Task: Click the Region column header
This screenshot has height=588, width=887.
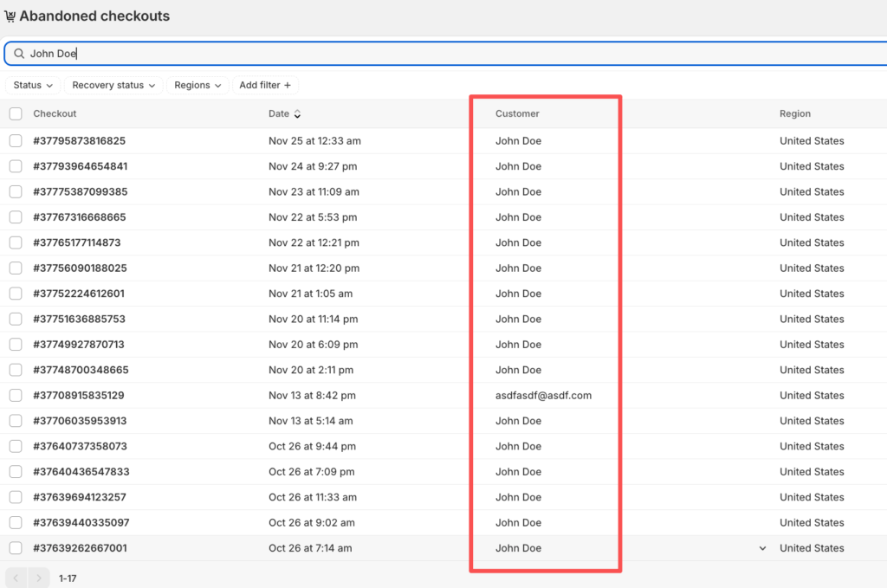Action: pos(795,113)
